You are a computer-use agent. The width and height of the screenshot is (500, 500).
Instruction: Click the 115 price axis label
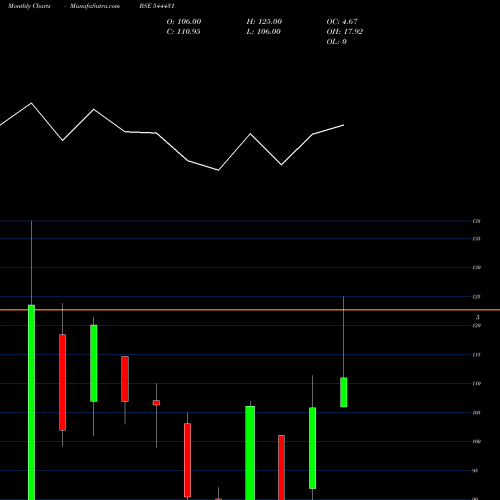[x=476, y=355]
